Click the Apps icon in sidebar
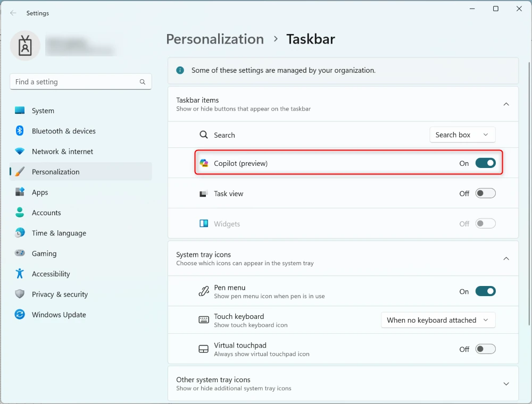Viewport: 532px width, 404px height. (20, 192)
